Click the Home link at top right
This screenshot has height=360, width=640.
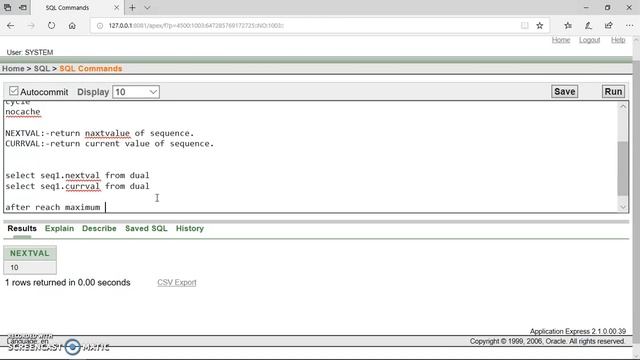pos(561,40)
